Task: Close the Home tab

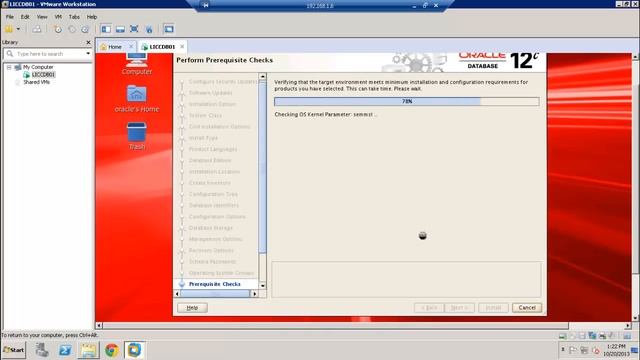Action: (131, 47)
